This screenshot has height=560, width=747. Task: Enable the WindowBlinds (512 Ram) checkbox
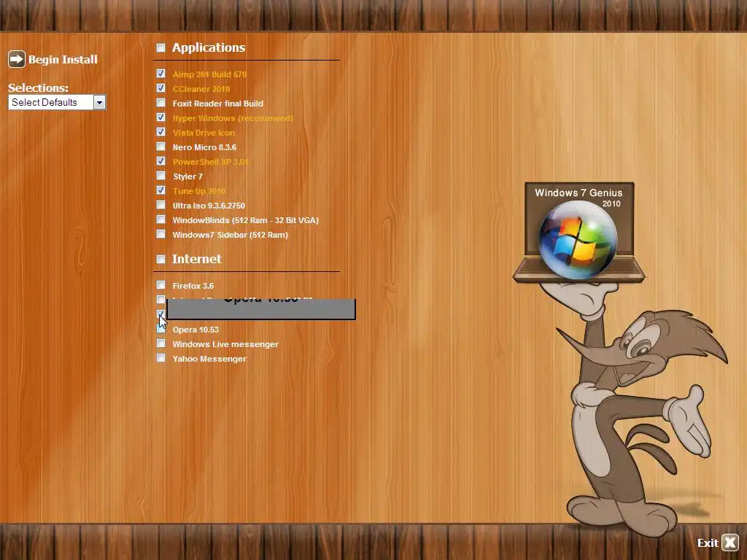pos(161,219)
